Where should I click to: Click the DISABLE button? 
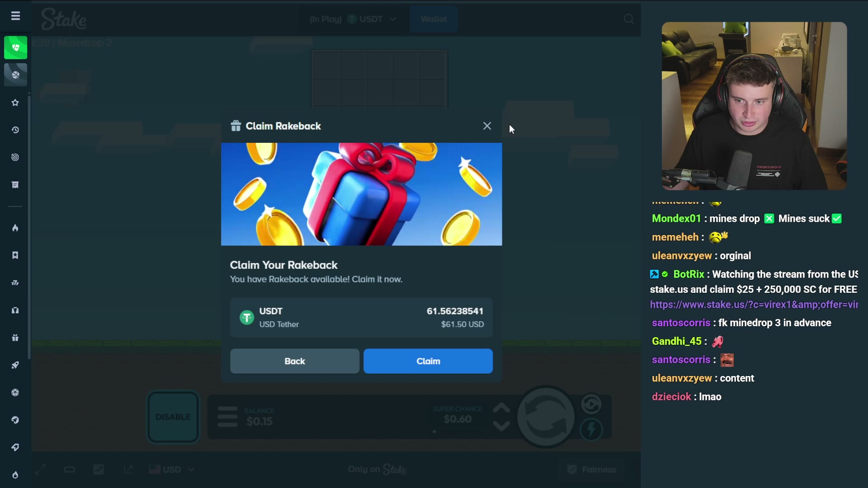coord(173,417)
